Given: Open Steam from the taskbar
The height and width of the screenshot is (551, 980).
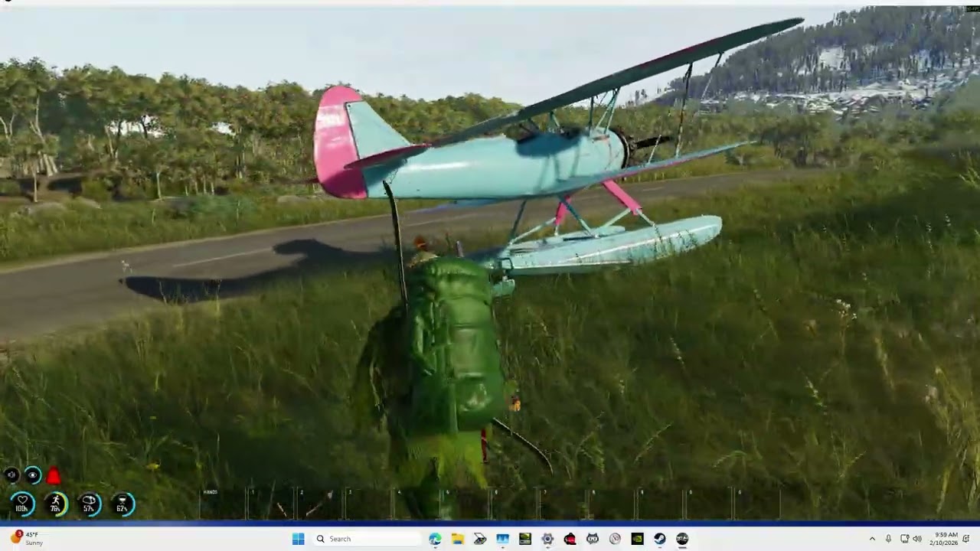Looking at the screenshot, I should point(659,539).
